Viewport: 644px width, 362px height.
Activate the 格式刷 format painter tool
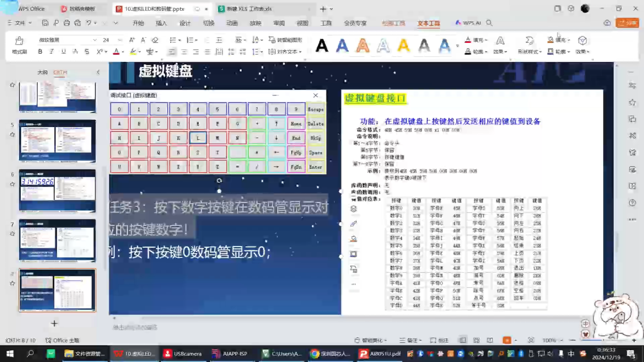(19, 45)
